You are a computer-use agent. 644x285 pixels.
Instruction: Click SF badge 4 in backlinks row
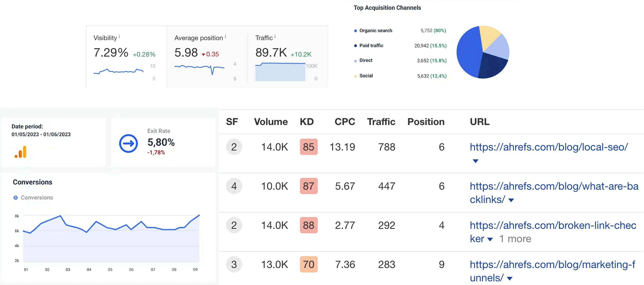click(234, 186)
